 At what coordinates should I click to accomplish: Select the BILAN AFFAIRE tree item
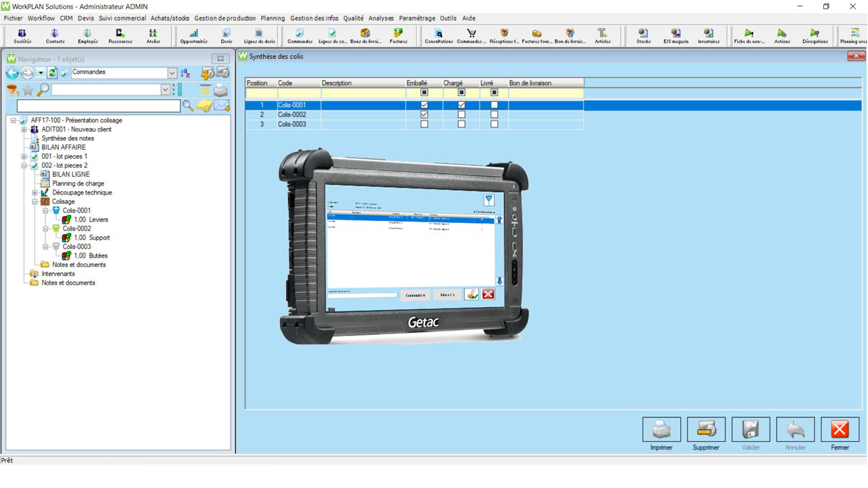(x=64, y=147)
